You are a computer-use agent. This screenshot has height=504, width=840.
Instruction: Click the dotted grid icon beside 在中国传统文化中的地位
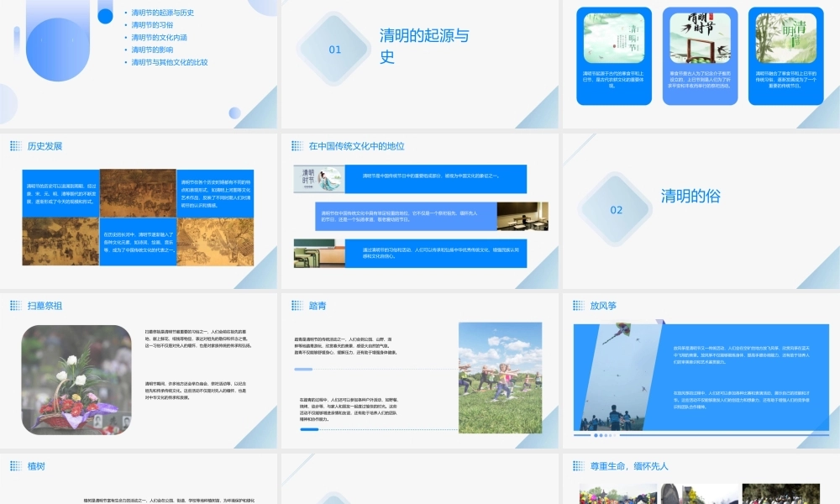coord(297,145)
